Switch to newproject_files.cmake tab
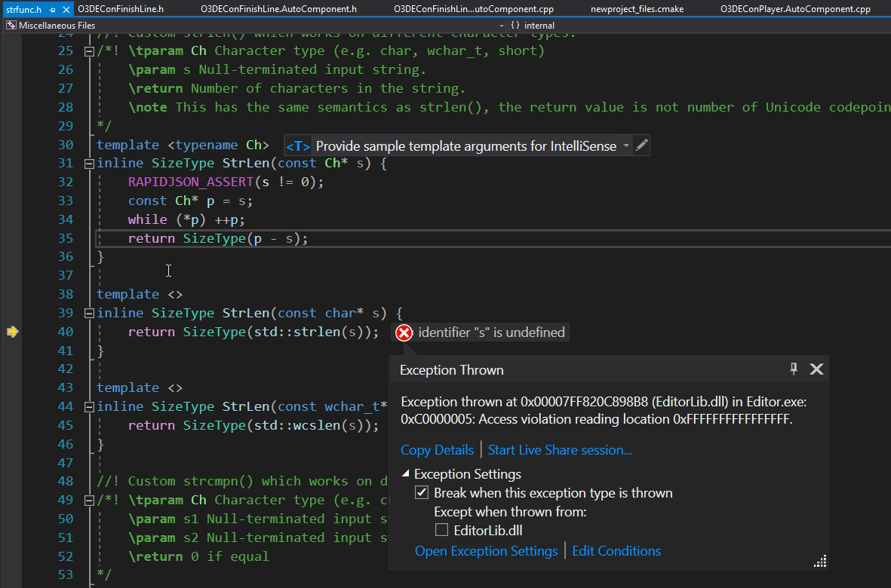Image resolution: width=891 pixels, height=588 pixels. pyautogui.click(x=637, y=9)
